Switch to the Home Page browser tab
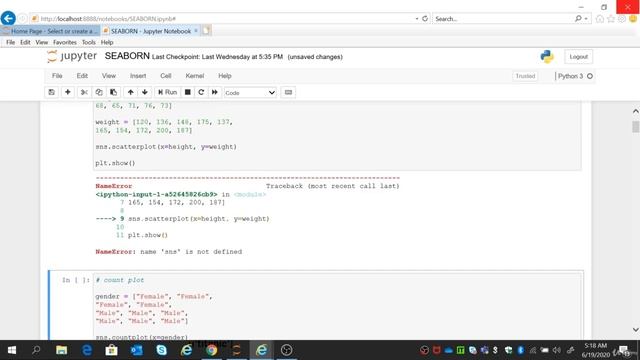 click(50, 31)
